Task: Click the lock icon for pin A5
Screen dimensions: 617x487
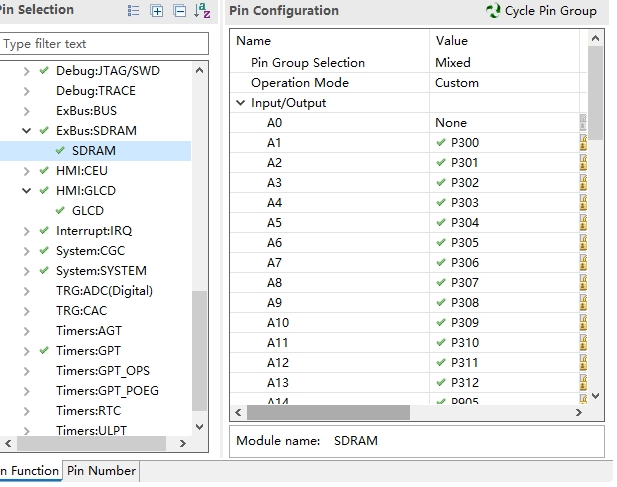Action: click(x=583, y=223)
